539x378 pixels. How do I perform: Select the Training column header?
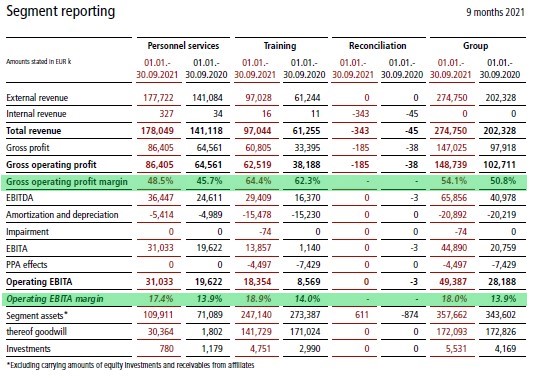click(x=280, y=46)
